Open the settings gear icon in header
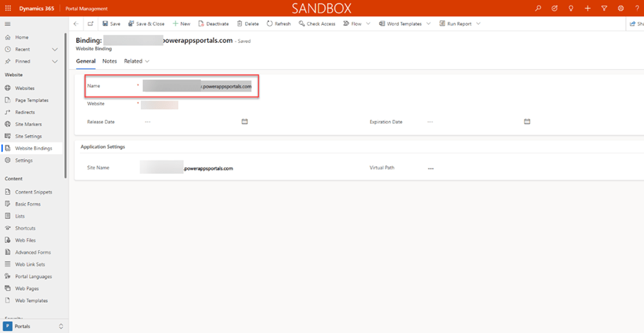The width and height of the screenshot is (644, 333). click(x=620, y=8)
